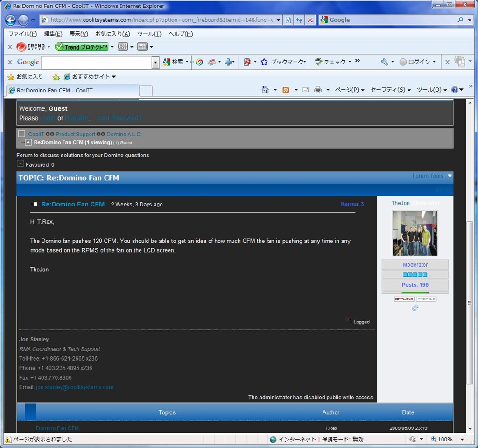Expand the Trend Protect dropdown arrow
This screenshot has width=478, height=448.
[x=112, y=47]
